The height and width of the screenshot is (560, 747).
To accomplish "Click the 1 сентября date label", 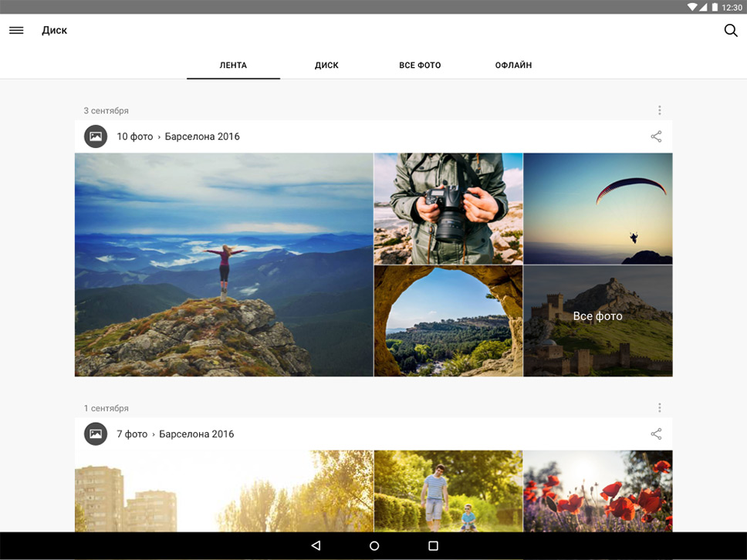I will [x=106, y=408].
